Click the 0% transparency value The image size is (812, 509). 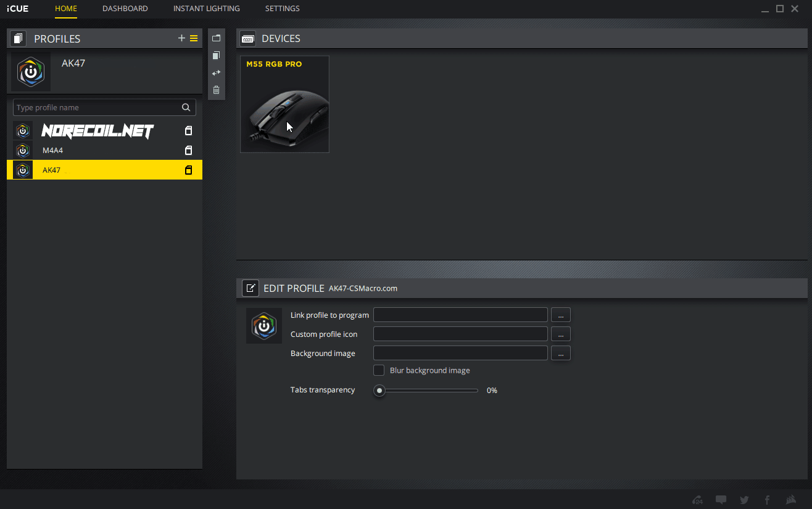(x=492, y=391)
